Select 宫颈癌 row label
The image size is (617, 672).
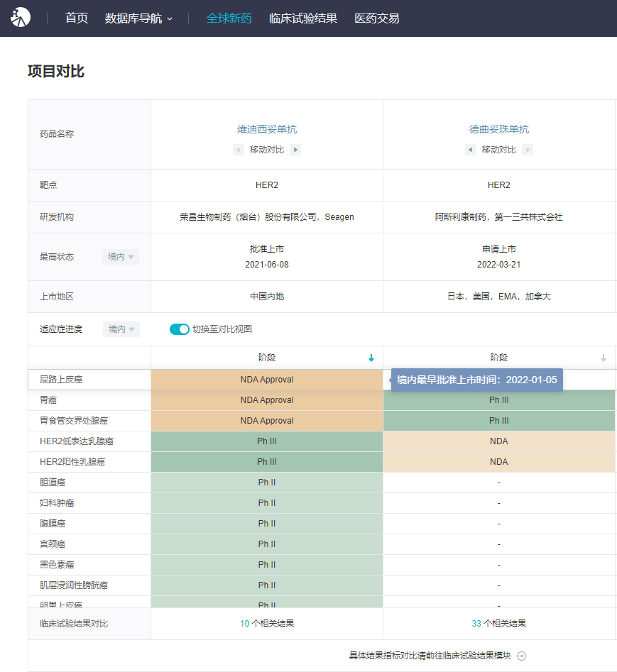click(53, 544)
